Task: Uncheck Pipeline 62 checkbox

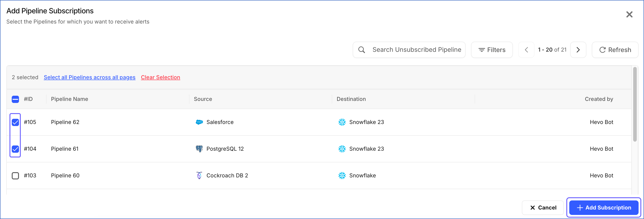Action: 15,122
